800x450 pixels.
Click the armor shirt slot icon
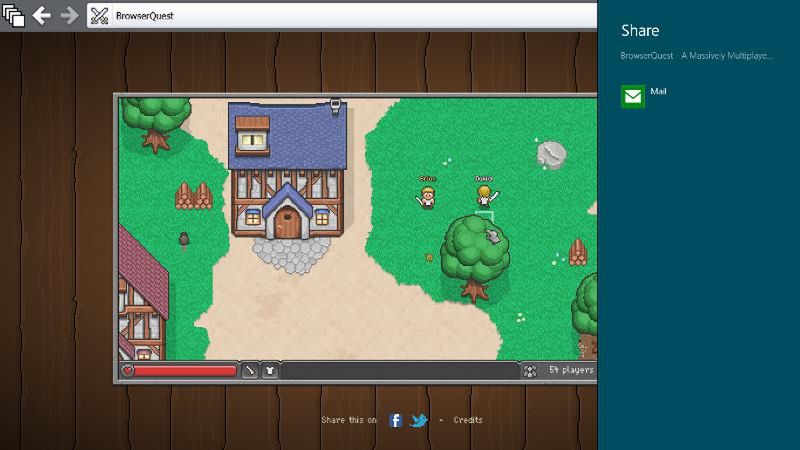(270, 370)
